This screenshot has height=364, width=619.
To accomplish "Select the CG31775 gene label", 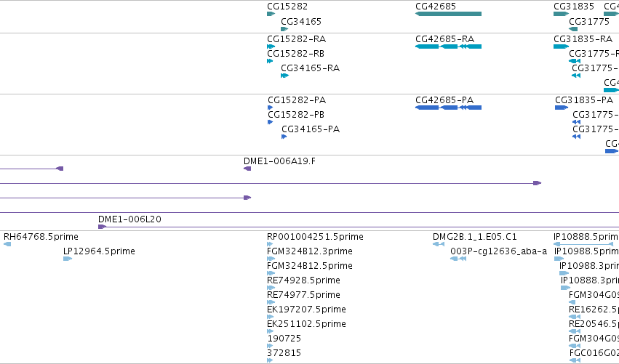I will [x=589, y=22].
